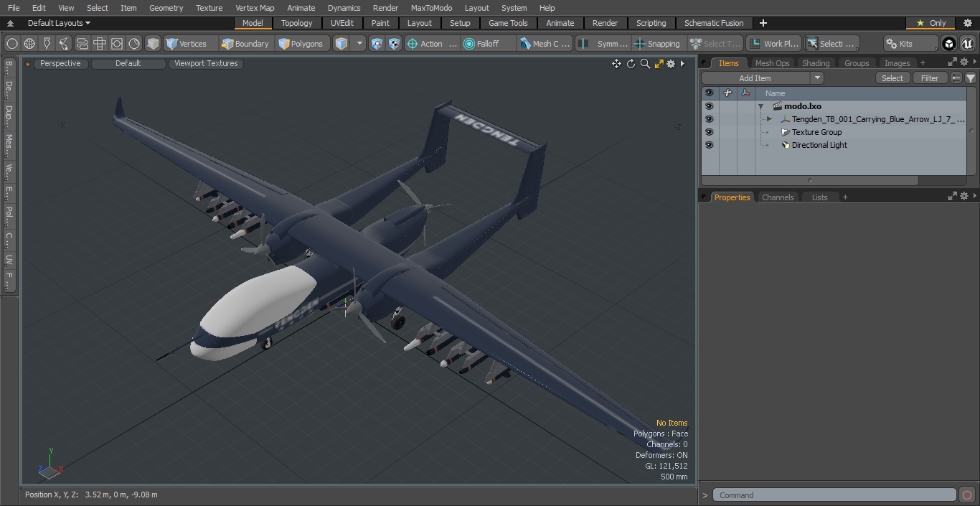
Task: Open Mesh Constraint options
Action: [545, 44]
